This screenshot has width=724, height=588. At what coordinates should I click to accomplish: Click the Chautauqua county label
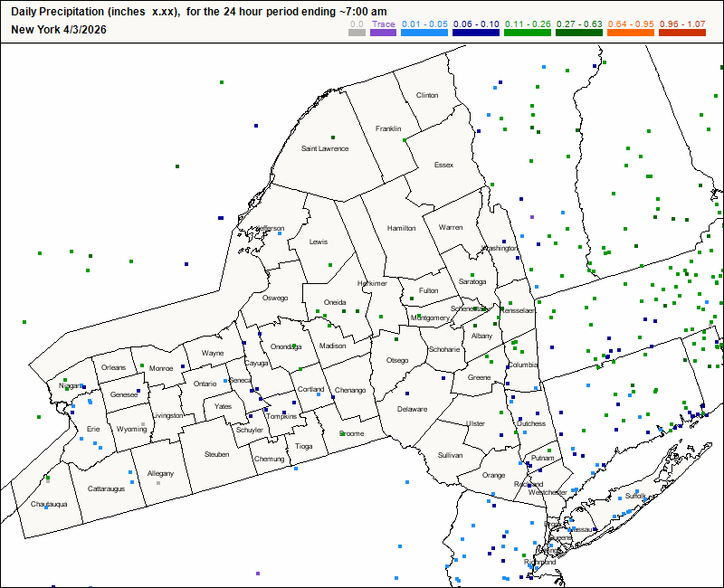(50, 504)
